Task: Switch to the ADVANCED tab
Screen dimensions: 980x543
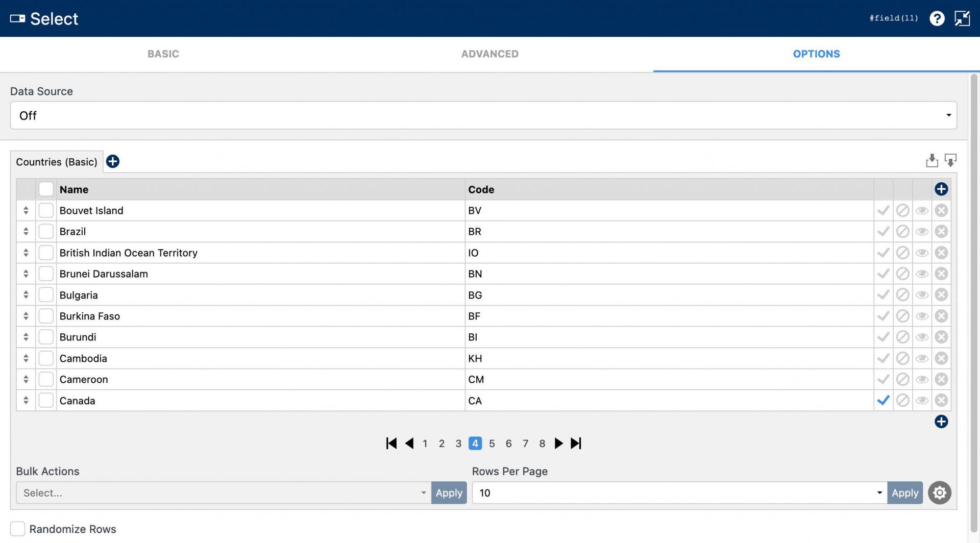Action: (490, 54)
